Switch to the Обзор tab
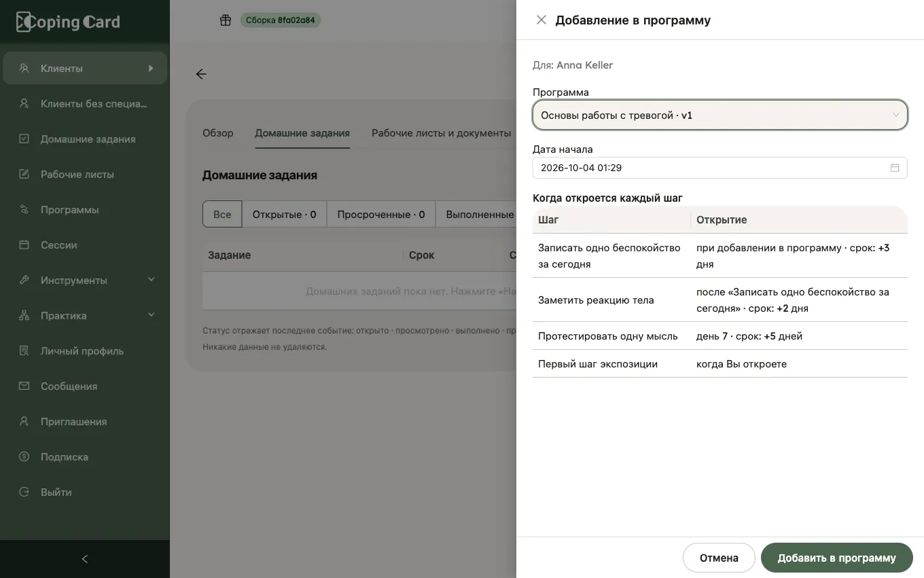Screen dimensions: 924x578 (218, 133)
